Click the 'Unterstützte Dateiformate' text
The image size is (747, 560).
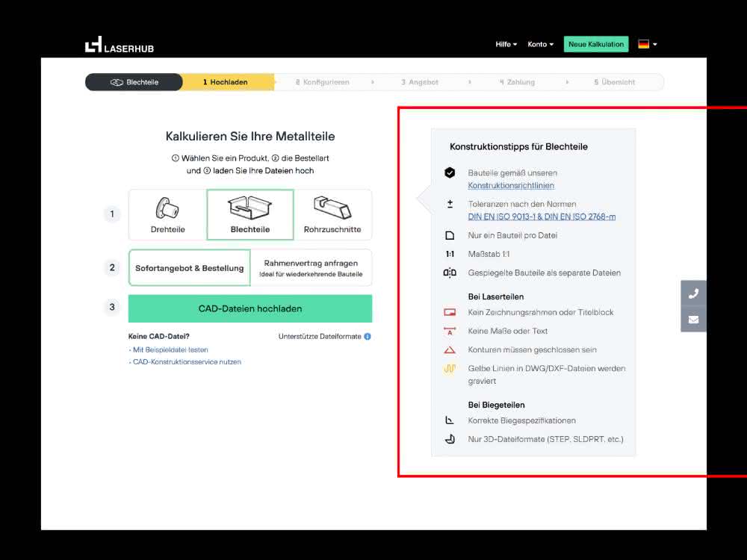(x=320, y=336)
